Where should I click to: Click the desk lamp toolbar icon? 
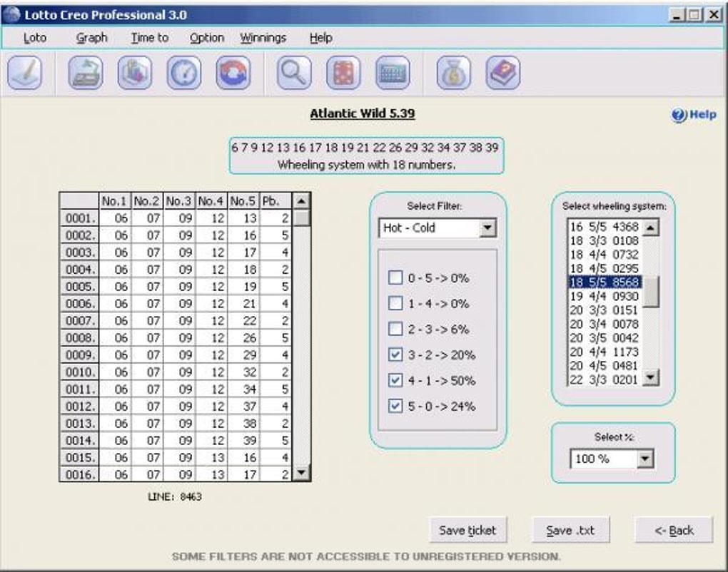[86, 73]
